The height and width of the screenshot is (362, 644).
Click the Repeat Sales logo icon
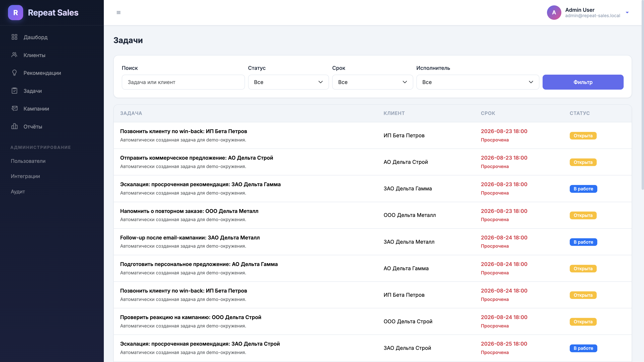point(16,13)
